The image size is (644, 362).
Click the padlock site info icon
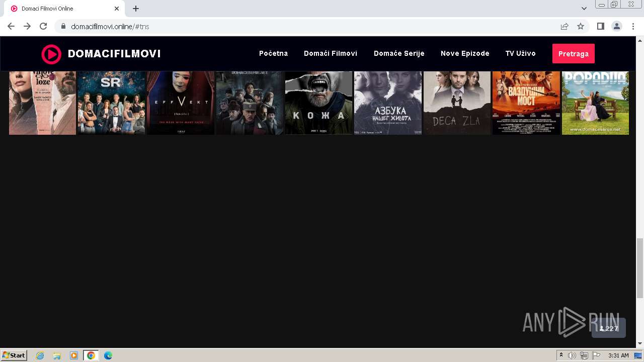click(63, 27)
